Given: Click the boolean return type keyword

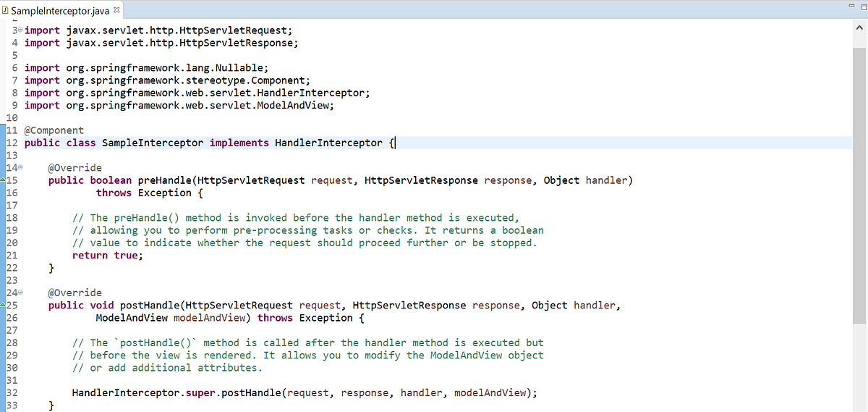Looking at the screenshot, I should tap(111, 180).
